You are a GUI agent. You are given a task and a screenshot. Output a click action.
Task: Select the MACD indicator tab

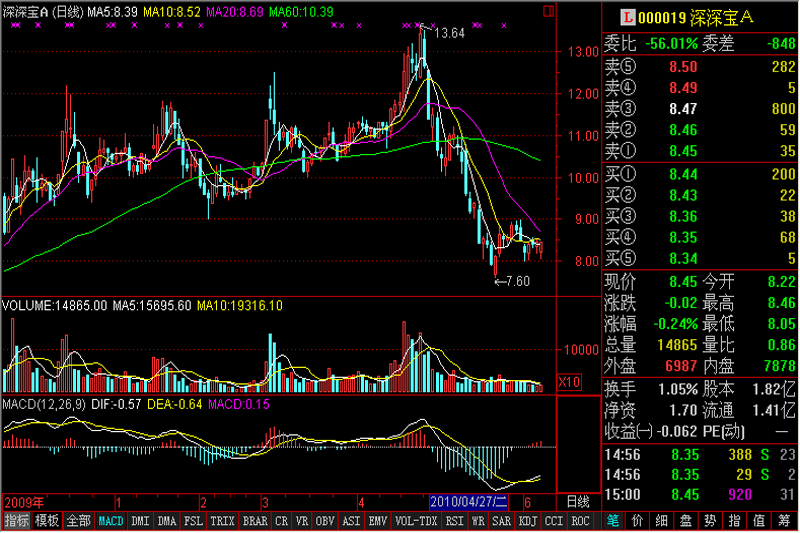pos(111,521)
